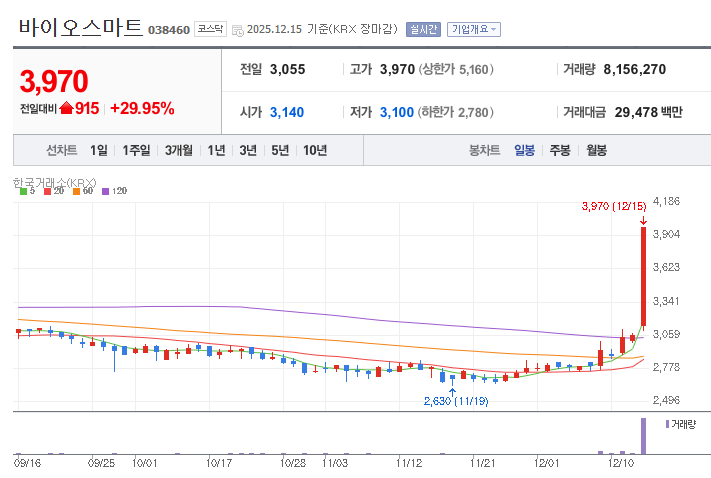Click the red up-arrow icon beside 915
The height and width of the screenshot is (478, 711).
(x=66, y=108)
